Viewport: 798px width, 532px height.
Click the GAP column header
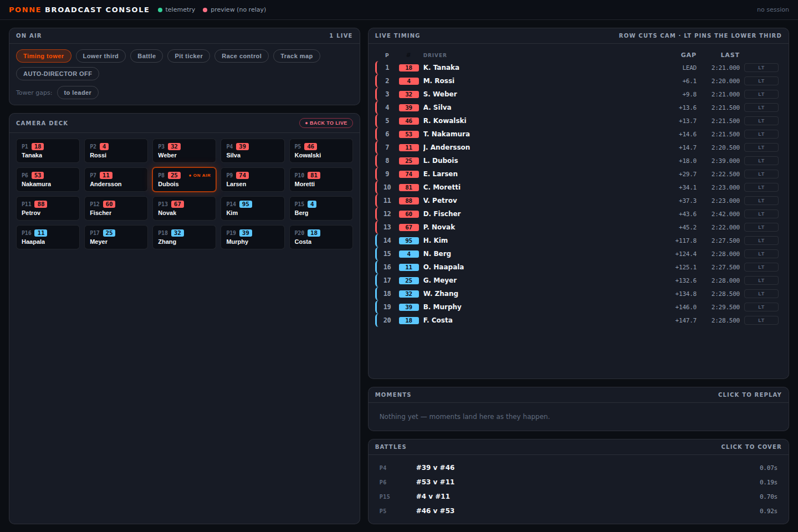pos(688,55)
